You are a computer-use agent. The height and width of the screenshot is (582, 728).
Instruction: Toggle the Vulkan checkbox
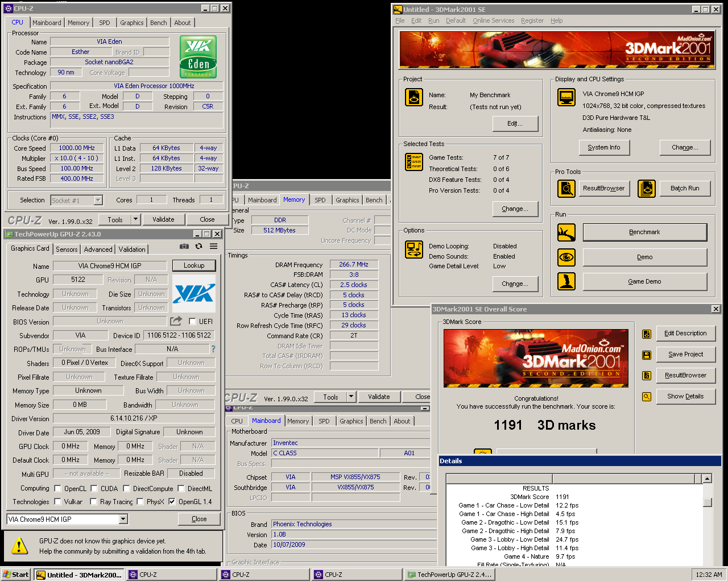(57, 501)
